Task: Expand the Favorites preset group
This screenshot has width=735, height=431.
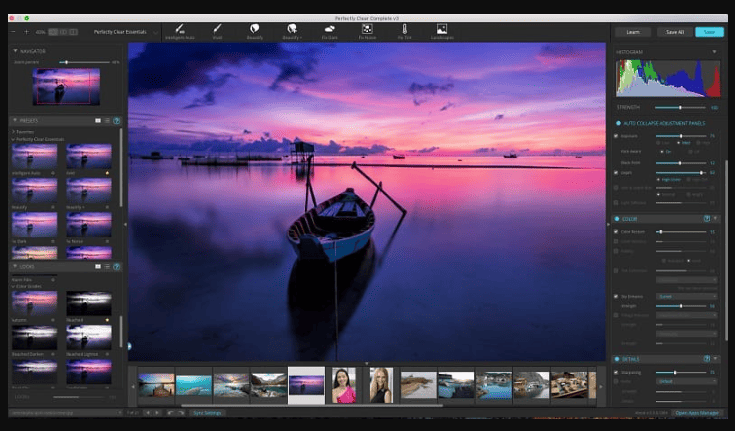Action: click(13, 132)
